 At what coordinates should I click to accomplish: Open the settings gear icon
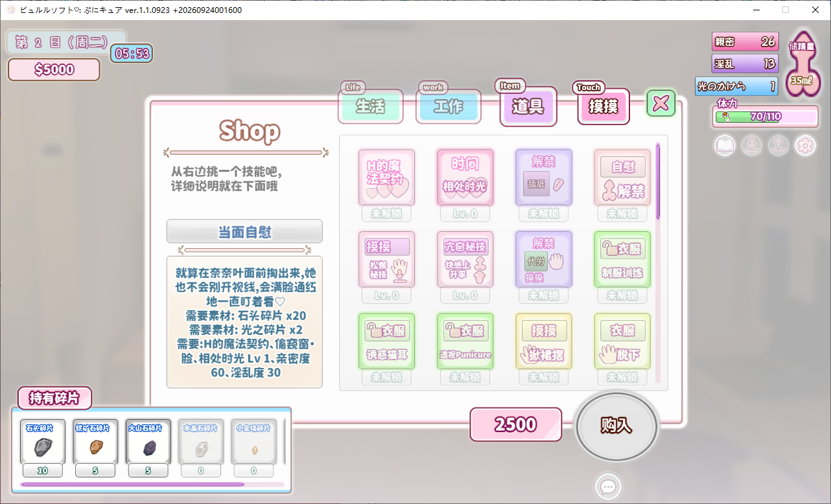click(x=805, y=145)
